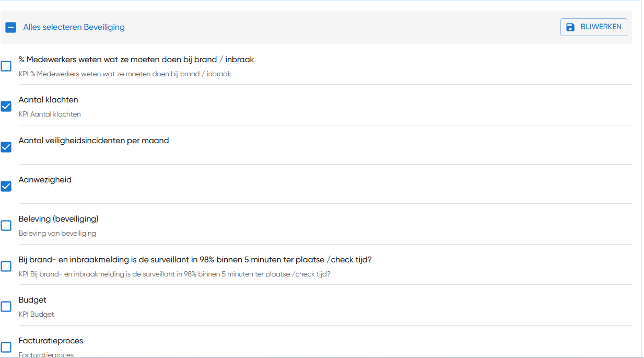The image size is (644, 358).
Task: Click the Beleving van beveiliging description
Action: [x=57, y=234]
